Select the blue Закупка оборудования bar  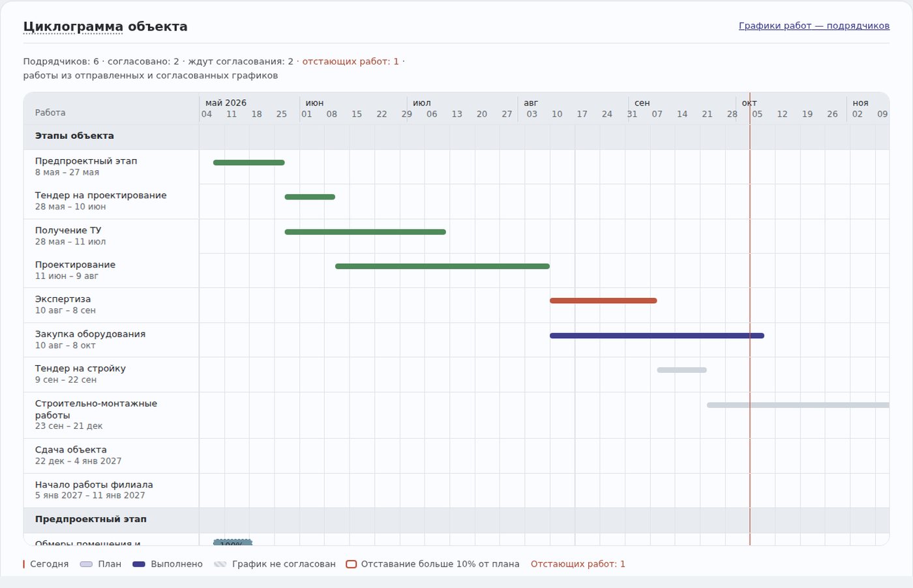point(657,336)
